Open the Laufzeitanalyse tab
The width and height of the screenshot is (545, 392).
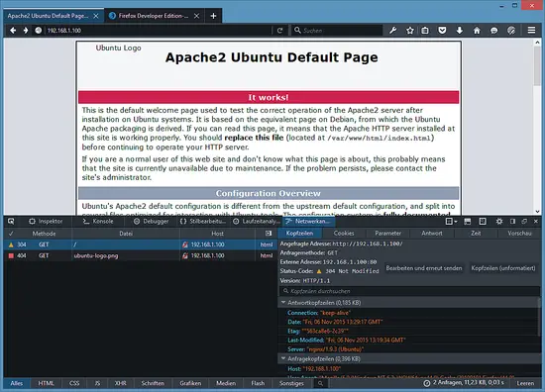(x=257, y=221)
